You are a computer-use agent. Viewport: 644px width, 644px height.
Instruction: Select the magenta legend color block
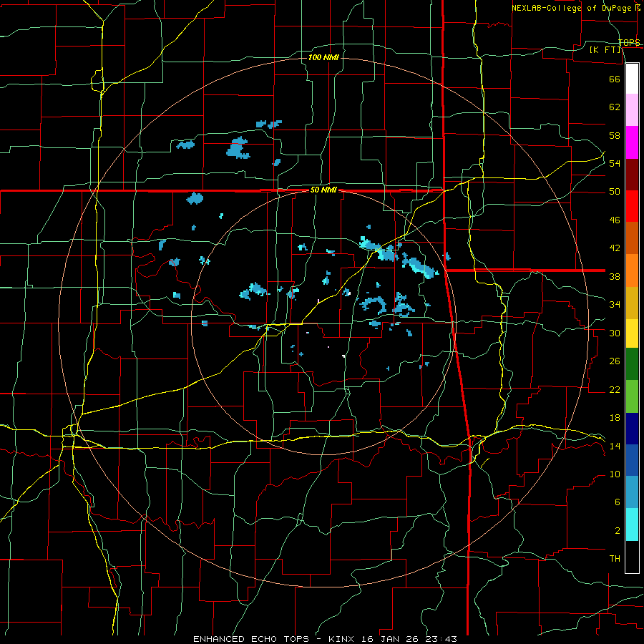click(x=632, y=142)
